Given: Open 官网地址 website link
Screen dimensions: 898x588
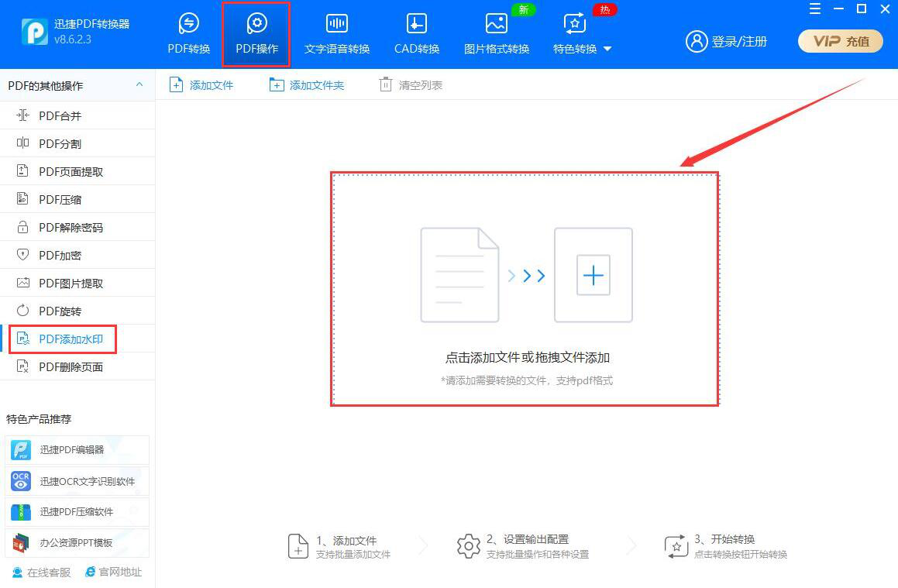Looking at the screenshot, I should click(x=113, y=572).
